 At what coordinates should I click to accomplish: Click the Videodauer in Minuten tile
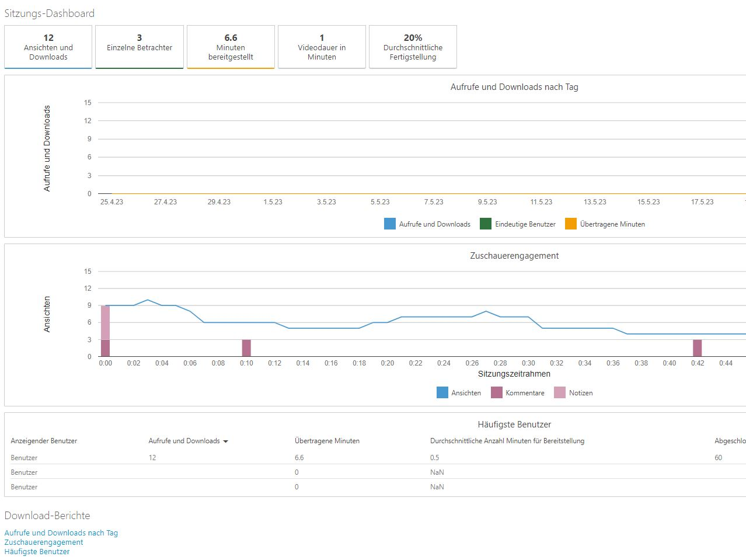[x=322, y=47]
